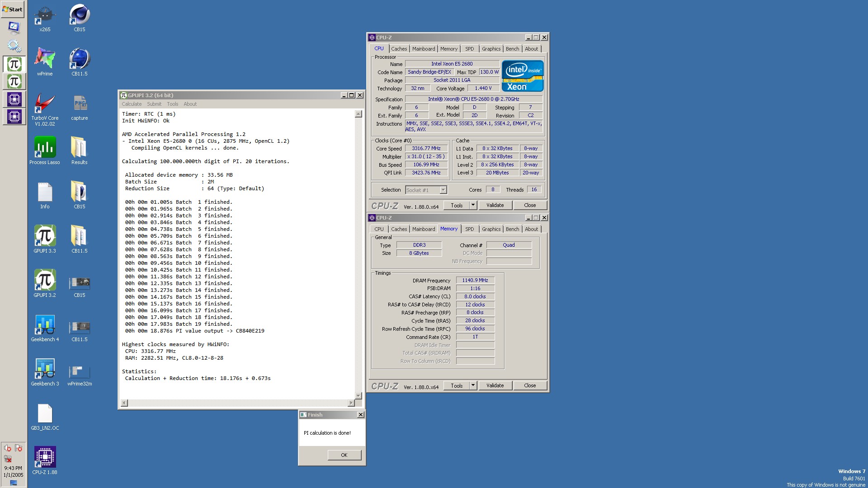This screenshot has width=868, height=488.
Task: Click Close button in upper CPU-Z window
Action: point(530,205)
